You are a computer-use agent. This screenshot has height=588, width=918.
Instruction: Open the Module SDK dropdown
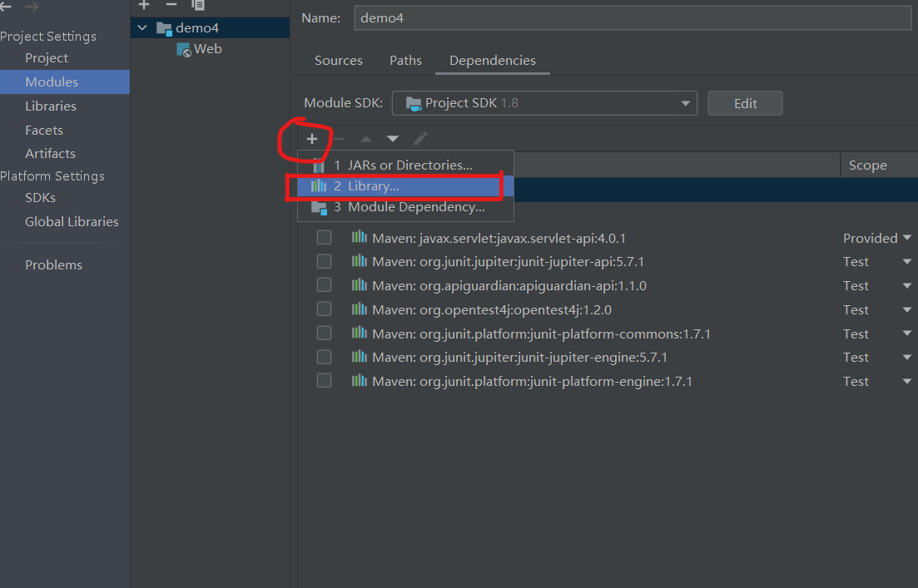click(x=685, y=103)
